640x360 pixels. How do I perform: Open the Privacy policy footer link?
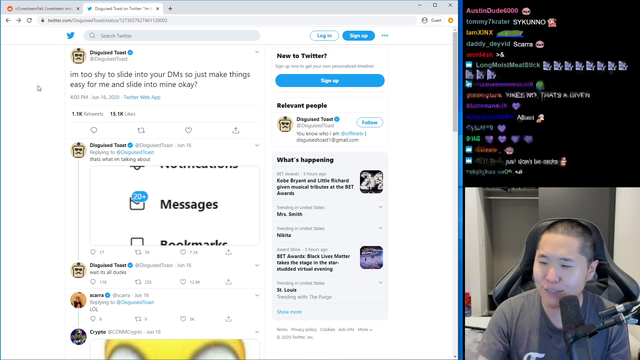click(x=304, y=329)
